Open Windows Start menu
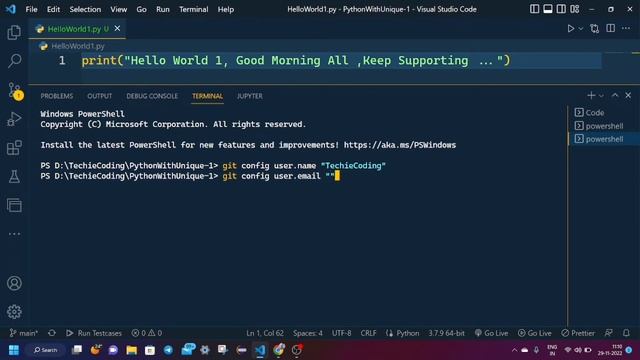Viewport: 640px width, 360px height. pyautogui.click(x=14, y=350)
